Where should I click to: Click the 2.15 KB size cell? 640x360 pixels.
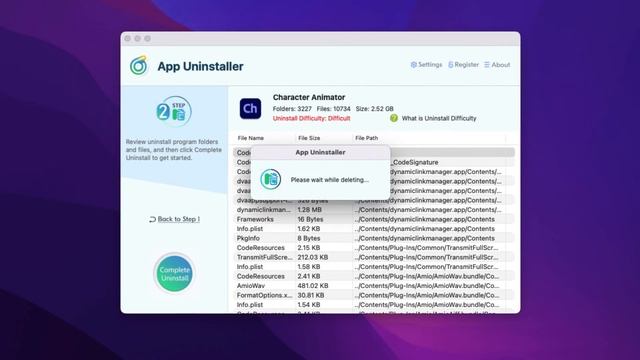[x=309, y=248]
